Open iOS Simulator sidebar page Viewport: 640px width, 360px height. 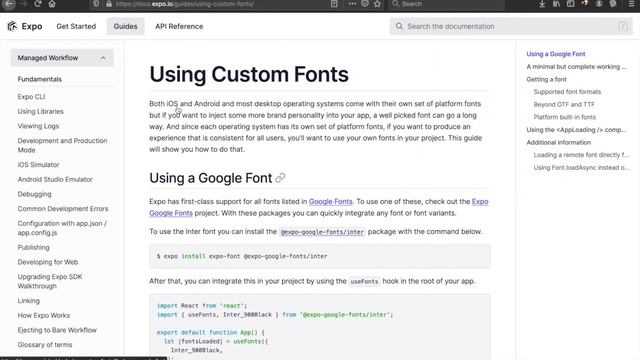tap(38, 164)
